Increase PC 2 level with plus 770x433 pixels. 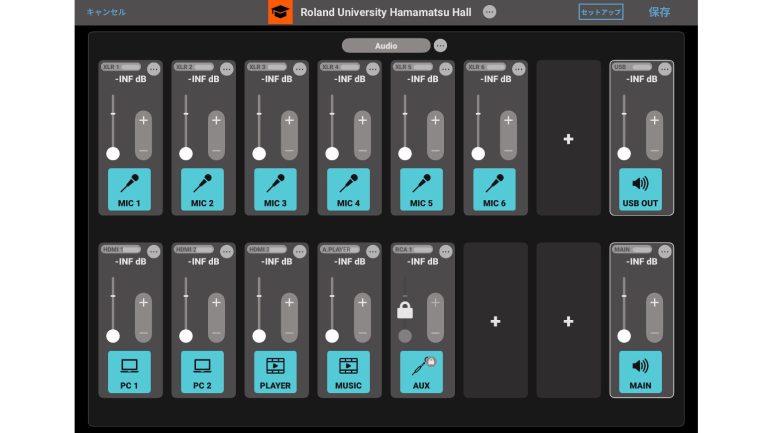point(216,303)
